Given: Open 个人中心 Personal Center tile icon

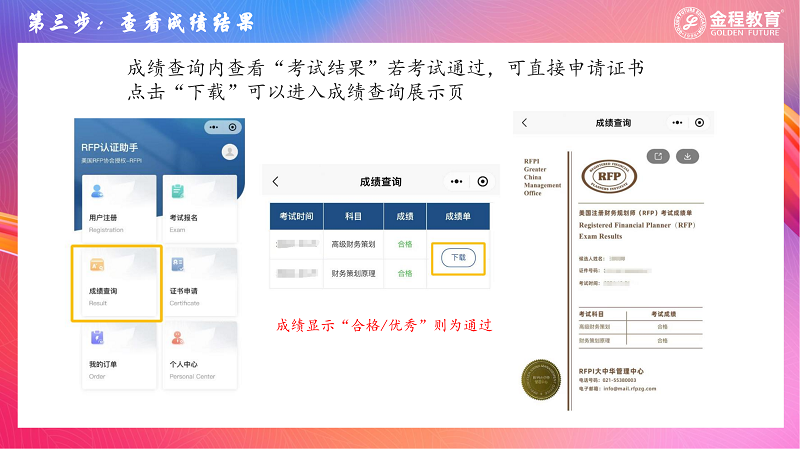Looking at the screenshot, I should 178,338.
